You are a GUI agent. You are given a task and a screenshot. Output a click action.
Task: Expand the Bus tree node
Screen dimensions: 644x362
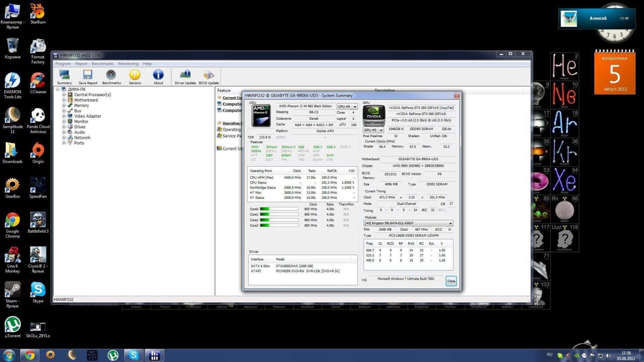(x=64, y=111)
